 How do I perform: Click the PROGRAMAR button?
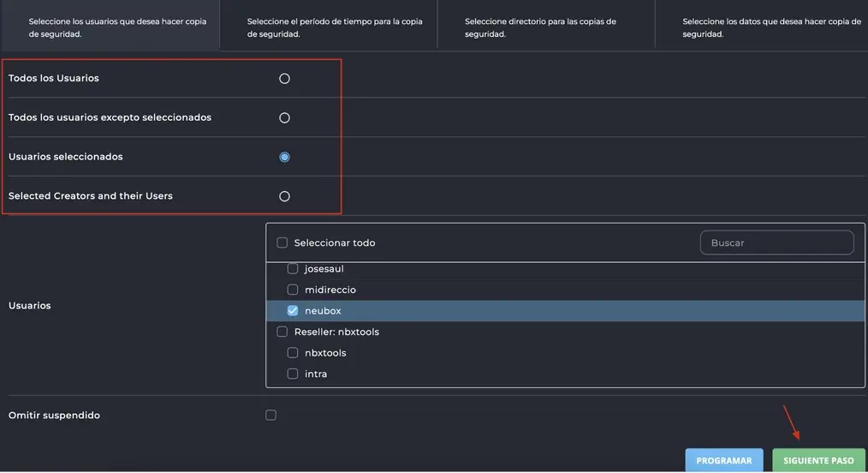point(724,460)
